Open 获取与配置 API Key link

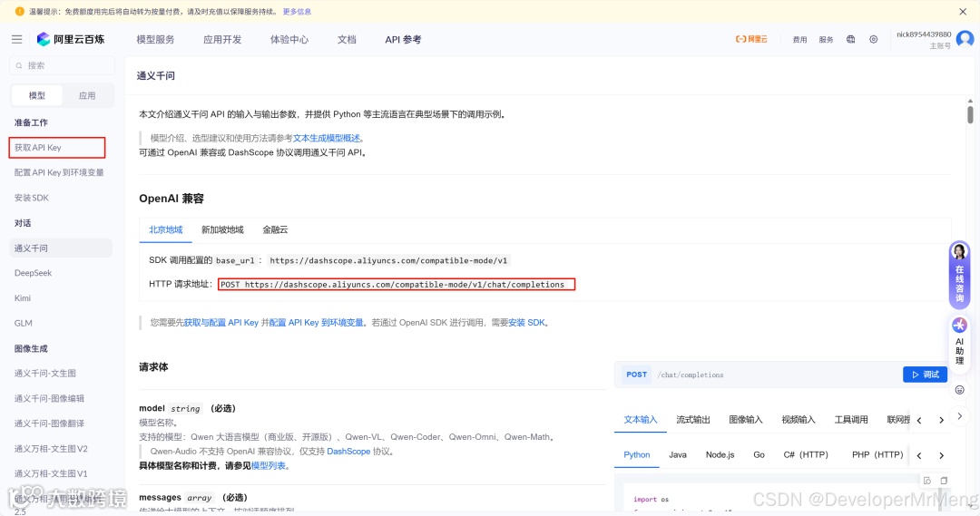tap(221, 322)
